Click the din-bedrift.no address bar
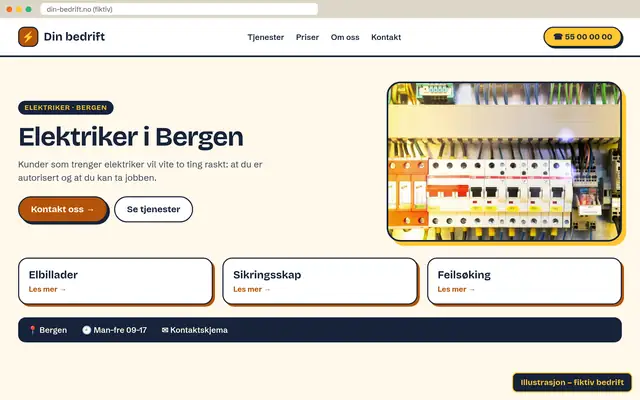This screenshot has height=400, width=640. (x=179, y=9)
